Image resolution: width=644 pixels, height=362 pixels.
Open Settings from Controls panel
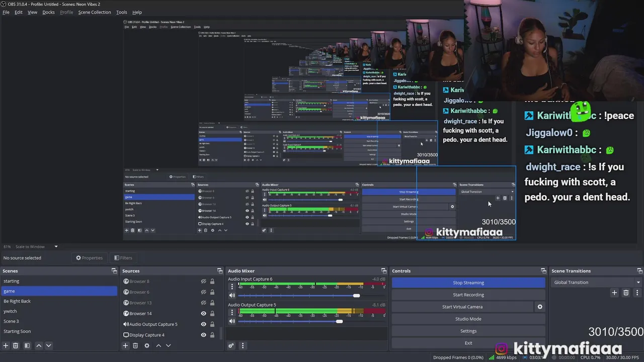coord(468,331)
